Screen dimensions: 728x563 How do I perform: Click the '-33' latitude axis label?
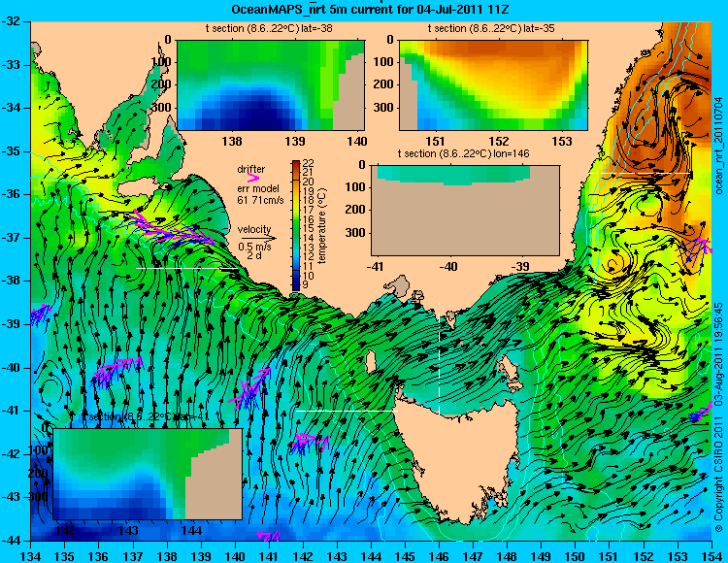(11, 64)
